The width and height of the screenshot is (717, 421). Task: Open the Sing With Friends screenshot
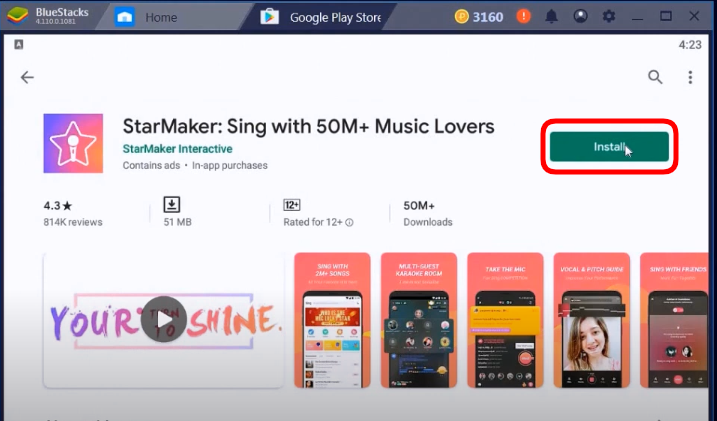[x=674, y=320]
